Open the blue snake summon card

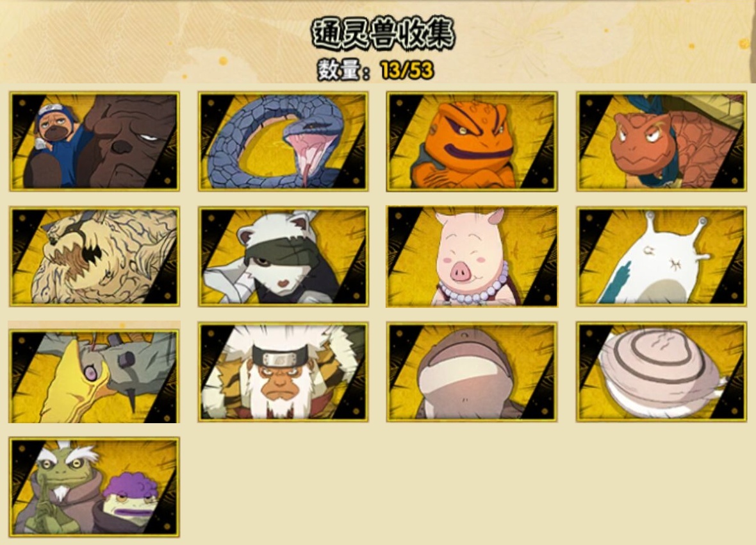(283, 142)
